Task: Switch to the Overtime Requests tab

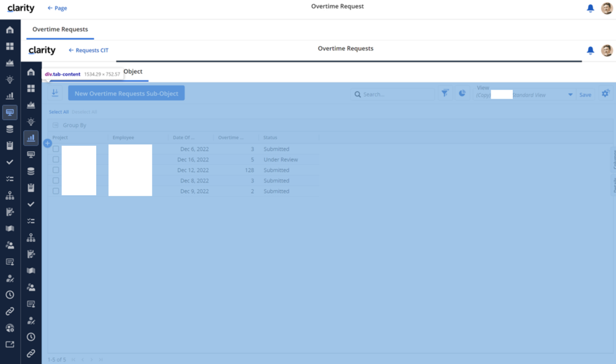Action: coord(60,30)
